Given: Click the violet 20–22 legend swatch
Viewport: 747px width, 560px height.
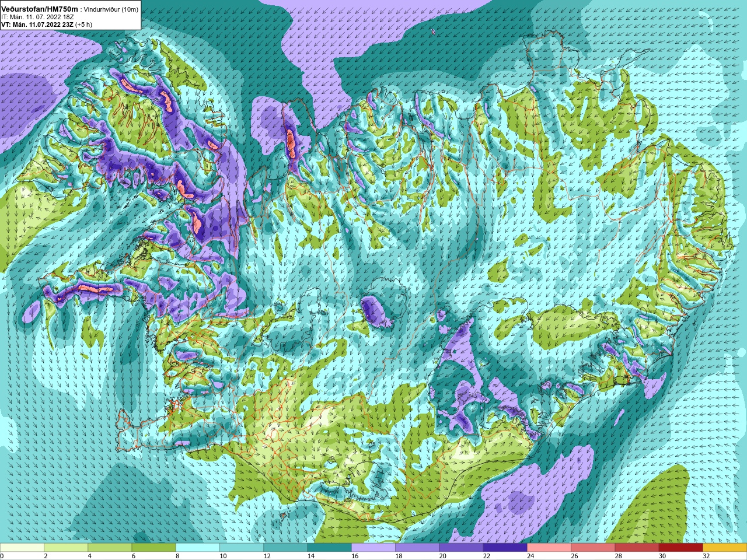Looking at the screenshot, I should (461, 548).
